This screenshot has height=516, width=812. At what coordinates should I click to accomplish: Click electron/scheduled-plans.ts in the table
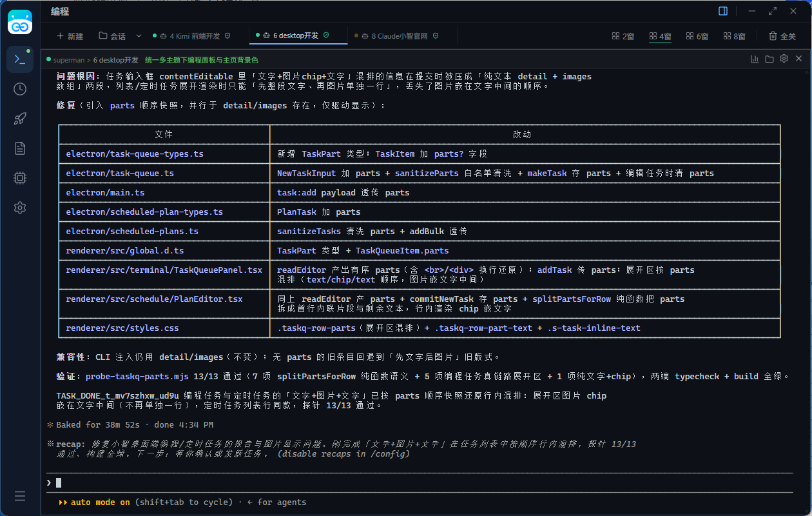pyautogui.click(x=132, y=232)
